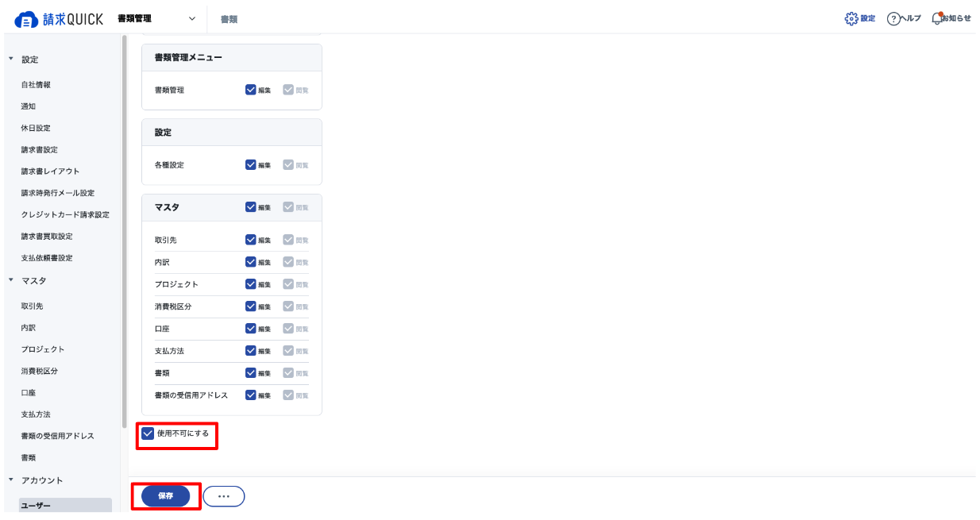Click the three-dots more options button
This screenshot has width=980, height=520.
tap(224, 496)
